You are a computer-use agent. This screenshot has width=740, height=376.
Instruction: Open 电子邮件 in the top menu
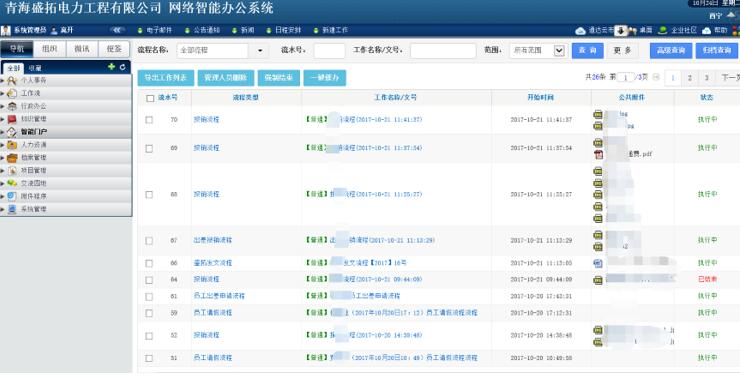pyautogui.click(x=155, y=30)
